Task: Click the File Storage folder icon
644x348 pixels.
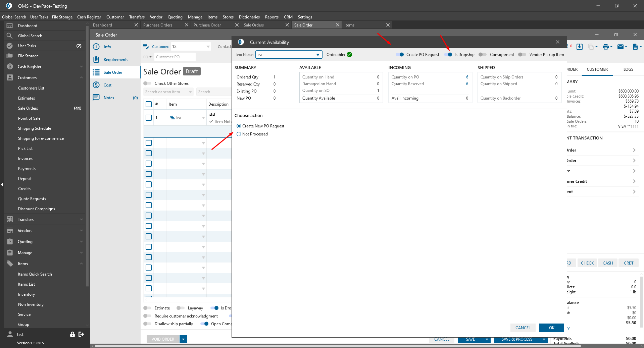Action: tap(10, 56)
